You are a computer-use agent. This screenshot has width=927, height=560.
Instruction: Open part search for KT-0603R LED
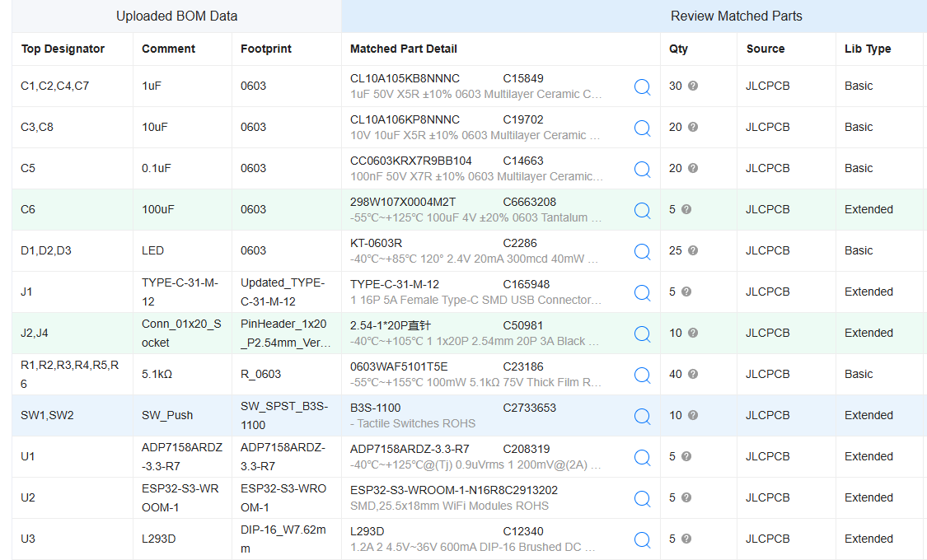(642, 251)
